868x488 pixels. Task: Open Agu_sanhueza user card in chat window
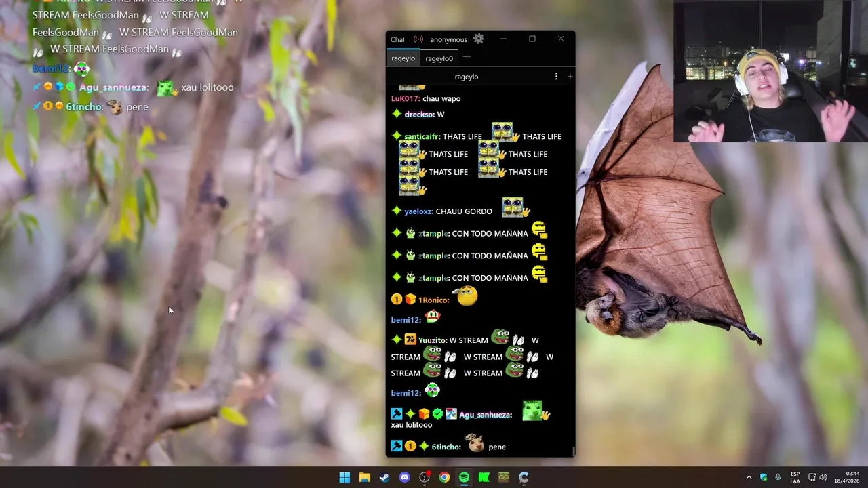coord(486,415)
